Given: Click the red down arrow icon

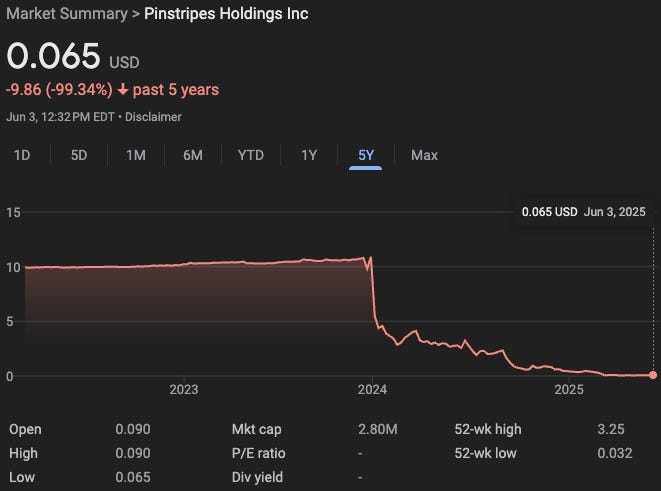Looking at the screenshot, I should 123,89.
